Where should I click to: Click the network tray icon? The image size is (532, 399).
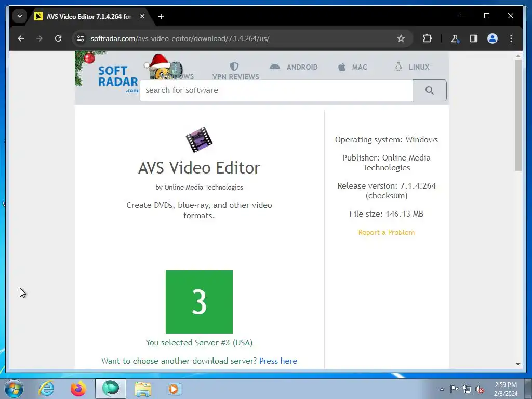(467, 389)
